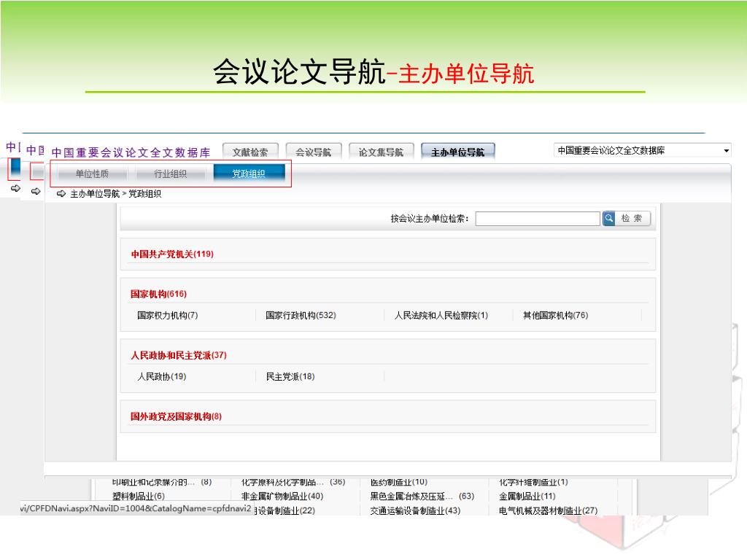Screen dimensions: 747x560
Task: Focus the 按会议主办单位检索 input field
Action: tap(538, 219)
